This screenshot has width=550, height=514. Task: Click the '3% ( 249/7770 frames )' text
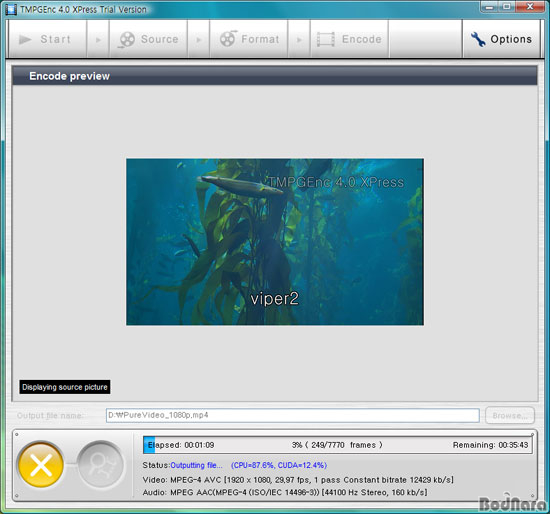point(337,445)
